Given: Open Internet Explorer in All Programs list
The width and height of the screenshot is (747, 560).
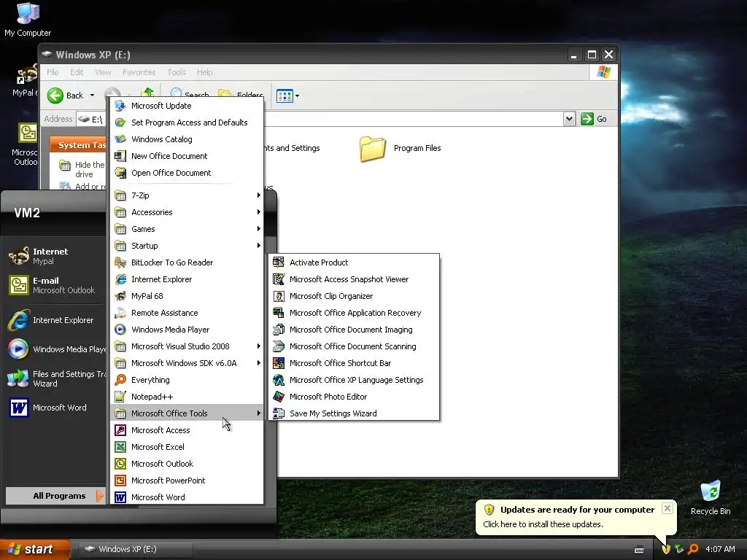Looking at the screenshot, I should [x=187, y=279].
